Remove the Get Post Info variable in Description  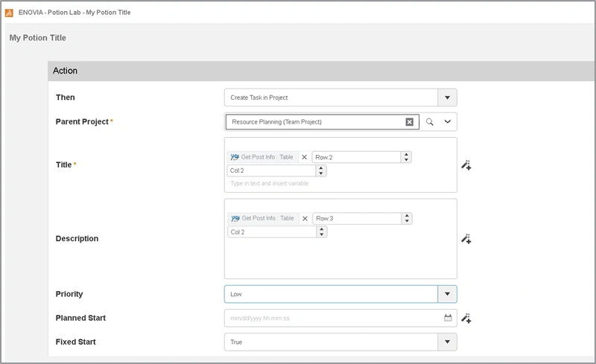coord(304,219)
